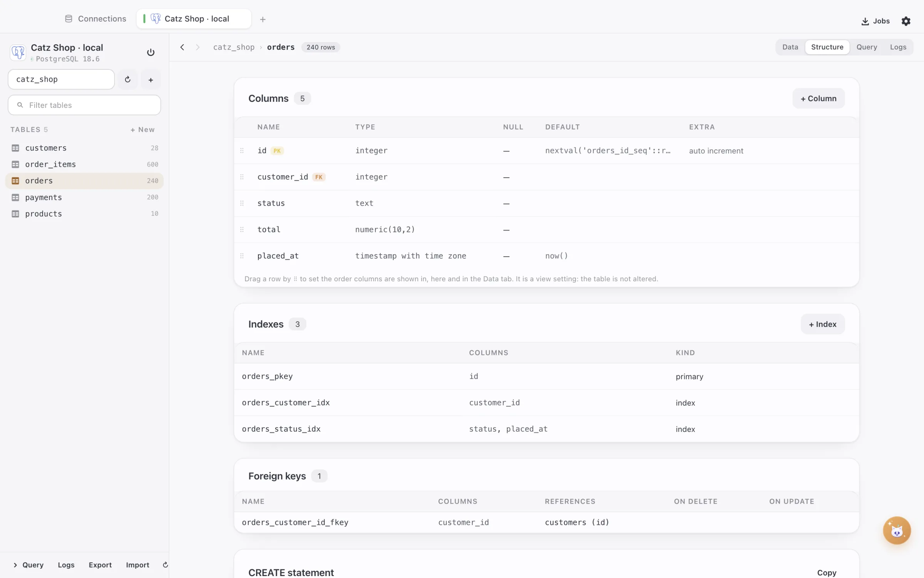Switch to the Structure tab
The width and height of the screenshot is (924, 578).
[827, 47]
